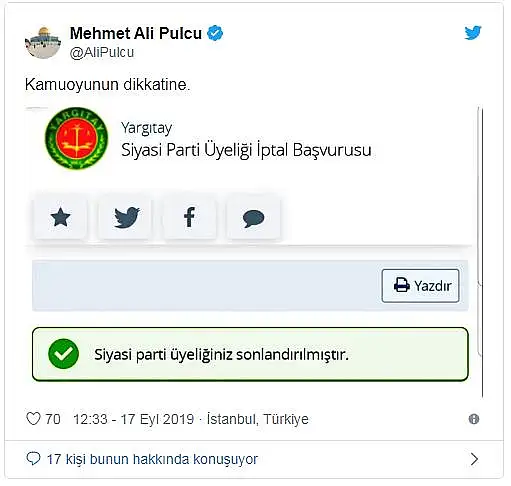Open the @AliPulcu handle link
Image resolution: width=511 pixels, height=486 pixels.
(x=102, y=52)
